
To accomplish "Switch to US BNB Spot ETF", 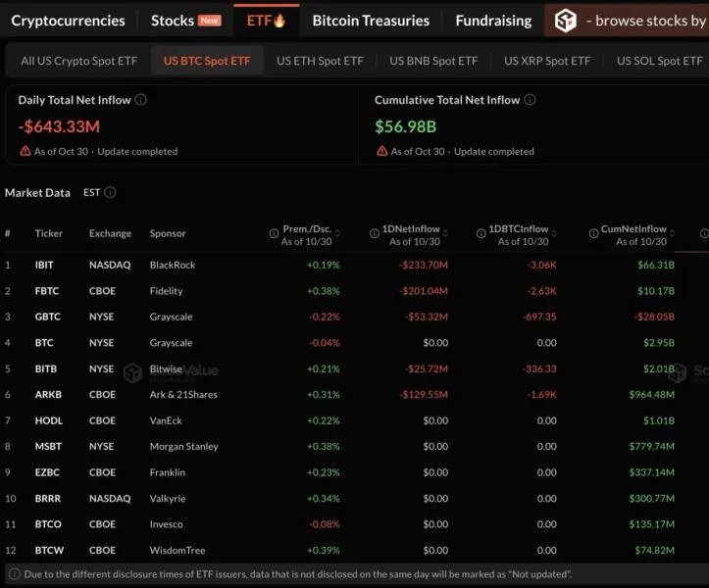I will 433,61.
